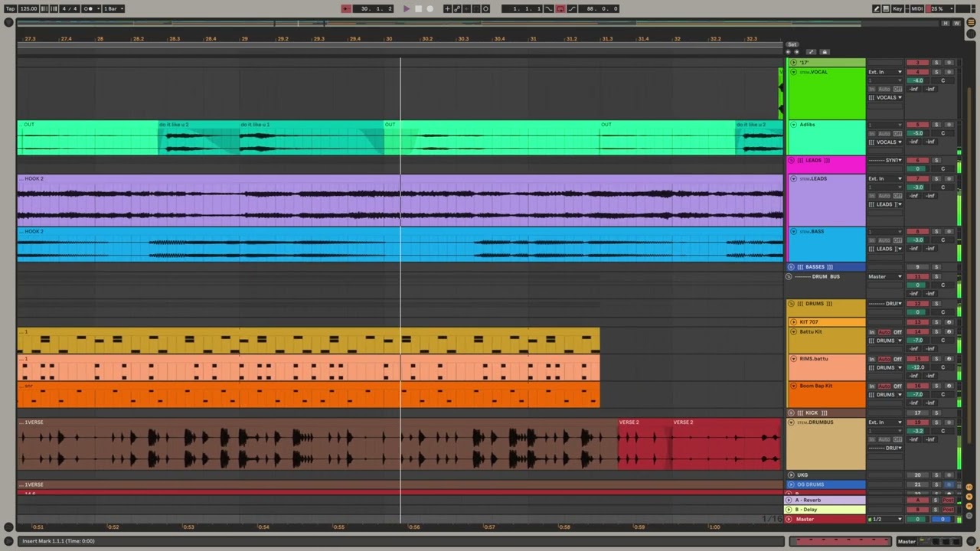
Task: Click the Session Record circle button
Action: [x=485, y=8]
